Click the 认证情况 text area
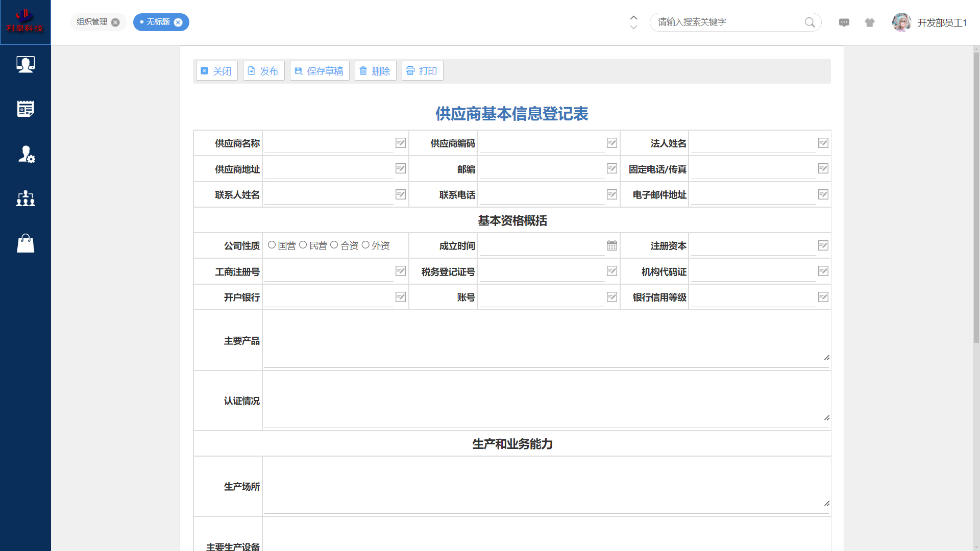This screenshot has height=551, width=980. [x=547, y=400]
